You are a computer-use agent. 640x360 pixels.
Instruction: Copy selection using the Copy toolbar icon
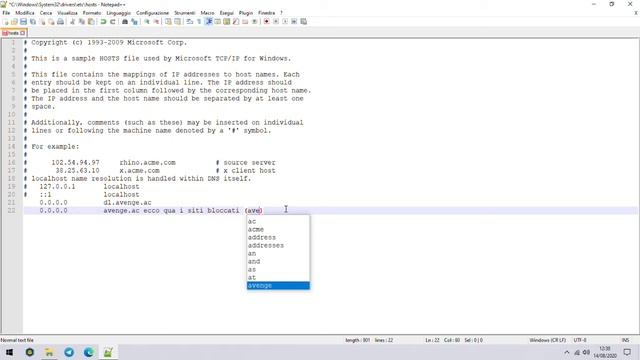(x=82, y=22)
